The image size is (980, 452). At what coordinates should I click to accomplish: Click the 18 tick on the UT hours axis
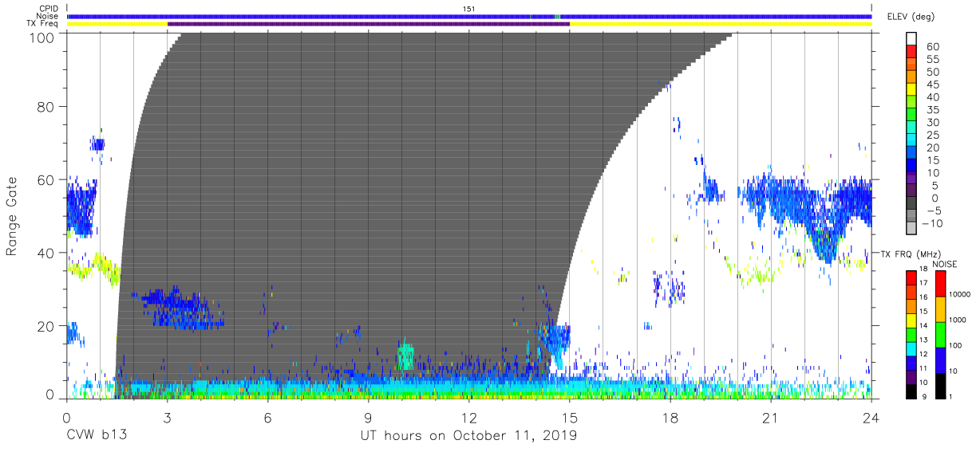[670, 417]
